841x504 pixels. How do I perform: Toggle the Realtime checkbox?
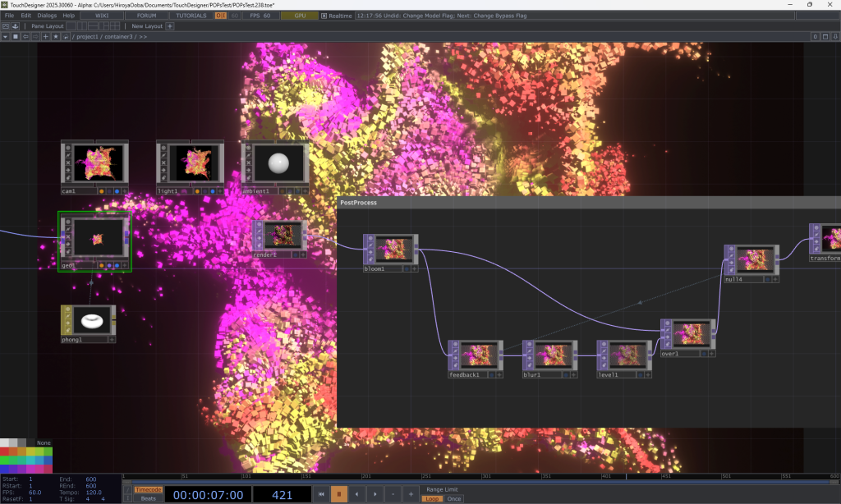pyautogui.click(x=324, y=16)
